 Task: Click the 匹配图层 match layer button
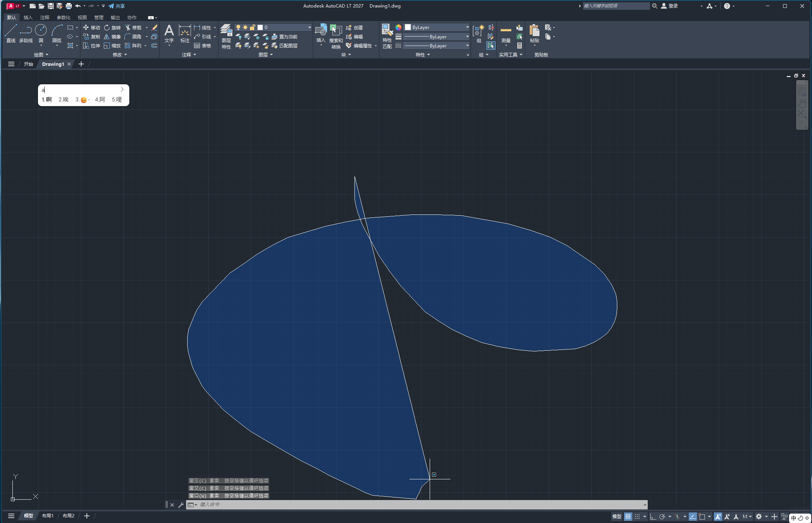[x=285, y=46]
